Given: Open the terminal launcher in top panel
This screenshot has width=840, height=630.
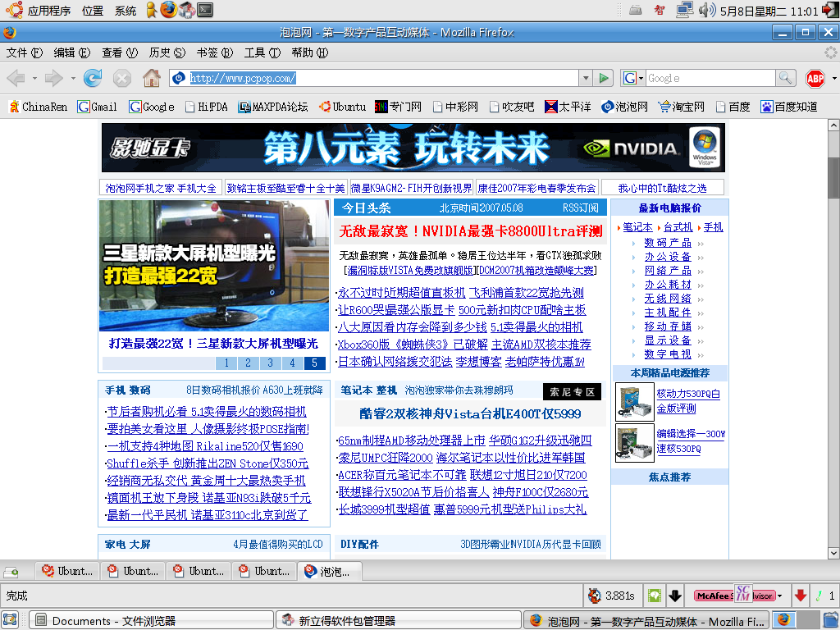Looking at the screenshot, I should coord(204,9).
